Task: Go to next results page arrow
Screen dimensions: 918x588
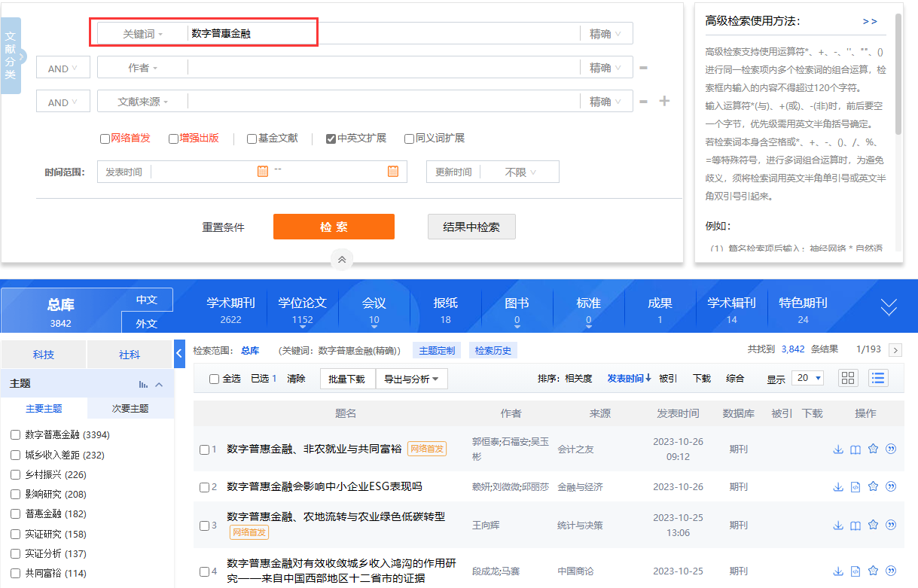Action: point(895,350)
